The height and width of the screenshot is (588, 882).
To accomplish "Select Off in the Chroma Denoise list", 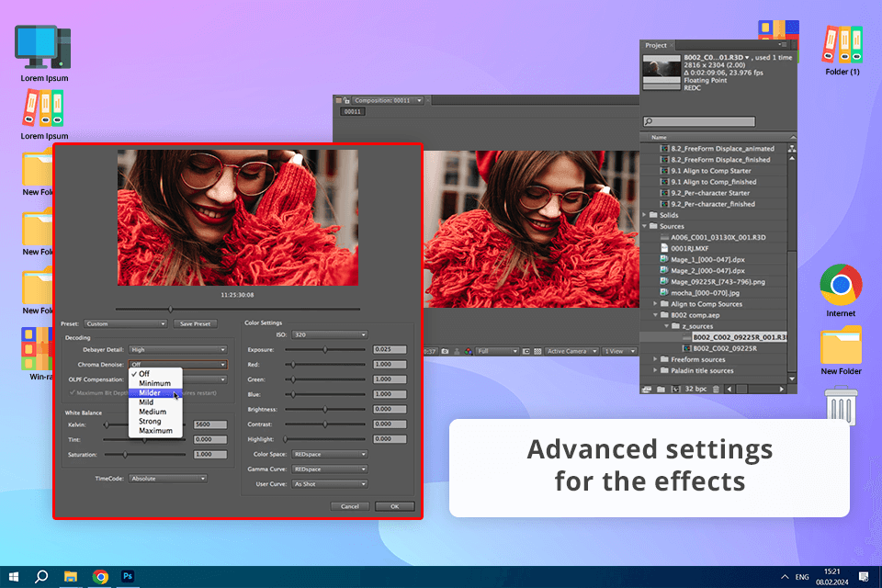I will click(155, 374).
